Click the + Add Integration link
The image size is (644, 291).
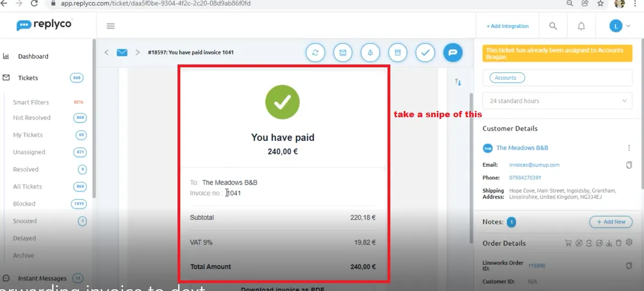tap(508, 26)
